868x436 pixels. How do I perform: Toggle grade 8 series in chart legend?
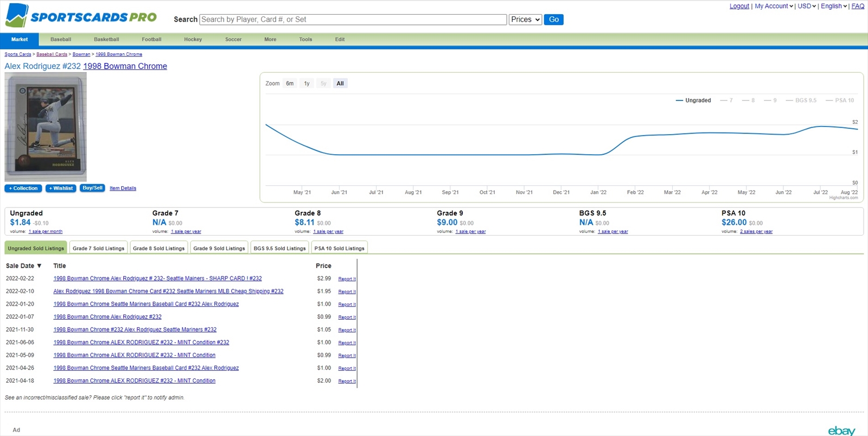(748, 100)
